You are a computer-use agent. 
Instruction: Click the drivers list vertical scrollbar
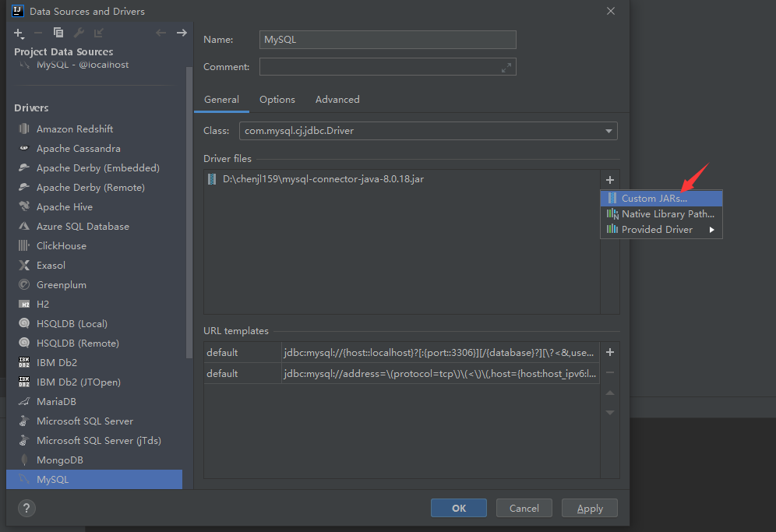[x=189, y=213]
